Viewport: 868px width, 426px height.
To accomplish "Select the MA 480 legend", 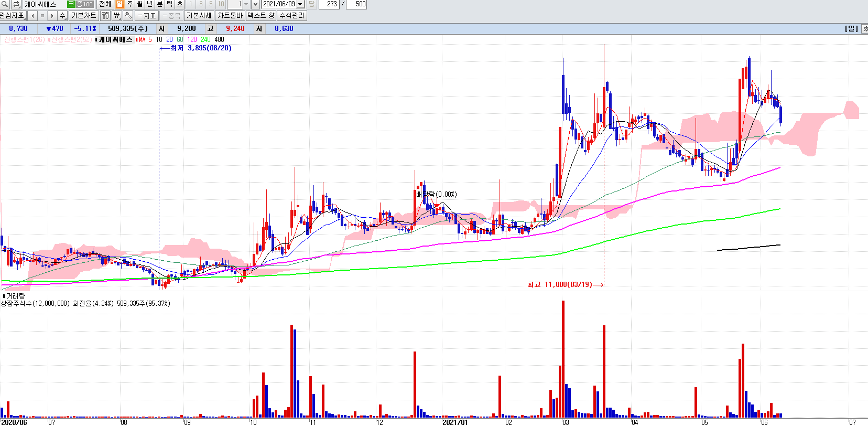I will 219,39.
